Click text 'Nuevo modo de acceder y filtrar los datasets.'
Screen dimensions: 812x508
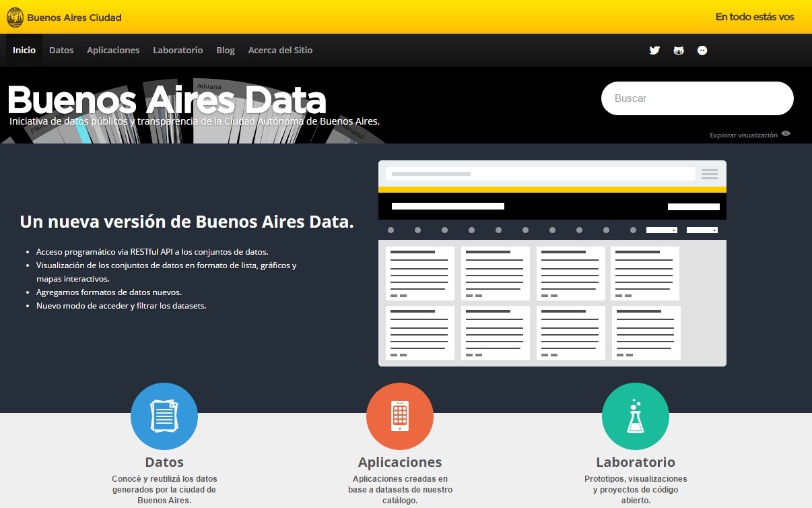[x=121, y=306]
